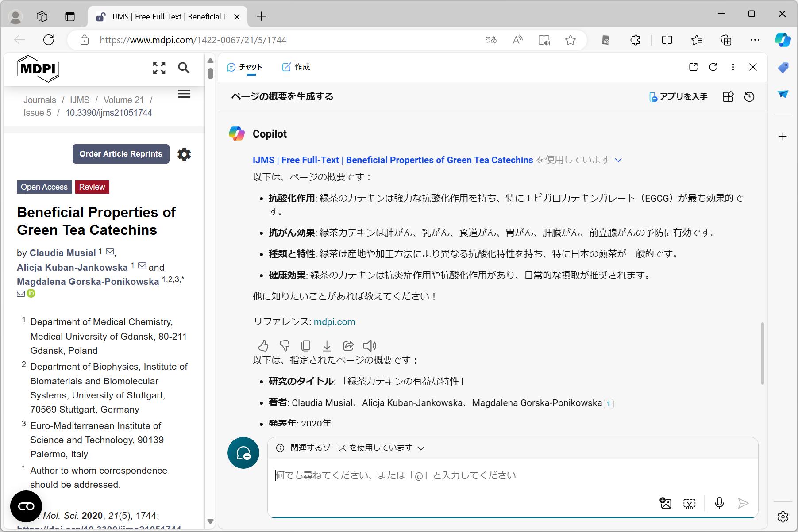798x532 pixels.
Task: Click author Magdalena Gorska-Ponikowska link
Action: point(88,282)
